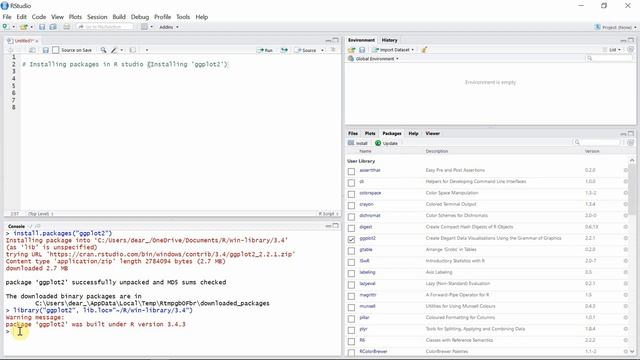Check the crayon package checkbox
This screenshot has height=360, width=640.
(351, 205)
